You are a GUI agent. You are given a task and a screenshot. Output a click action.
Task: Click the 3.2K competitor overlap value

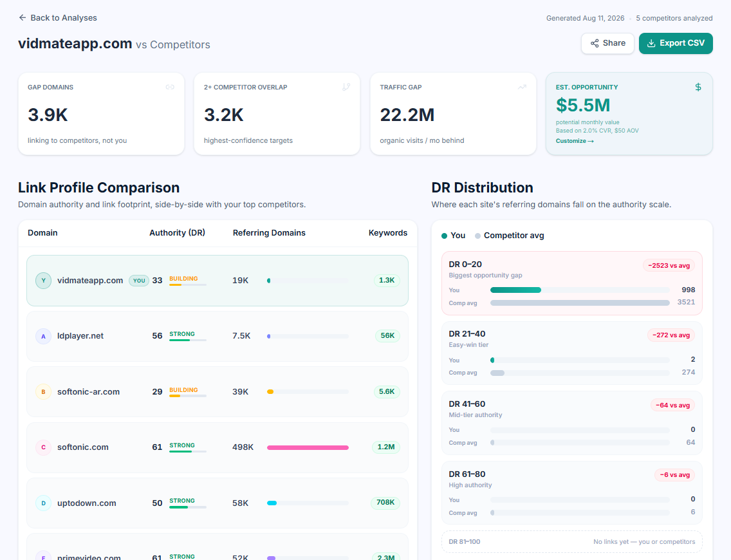224,115
